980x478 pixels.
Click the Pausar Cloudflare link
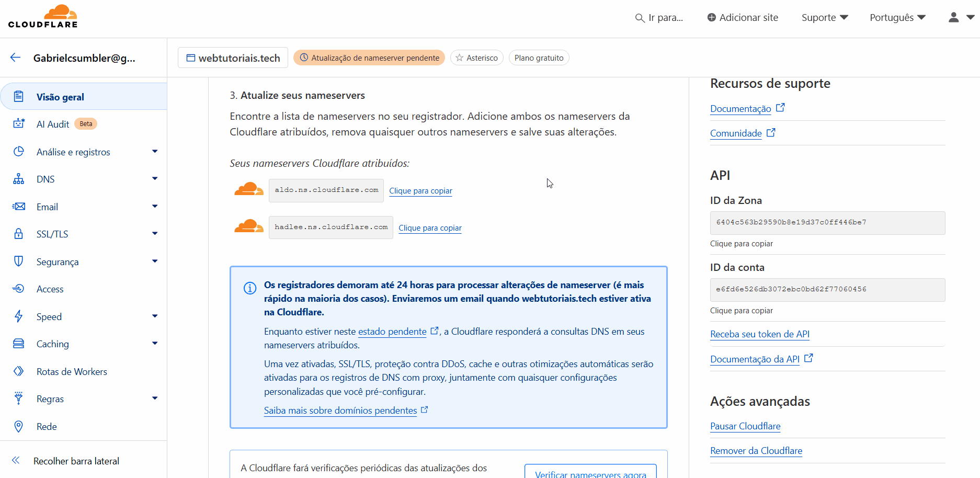pyautogui.click(x=745, y=426)
